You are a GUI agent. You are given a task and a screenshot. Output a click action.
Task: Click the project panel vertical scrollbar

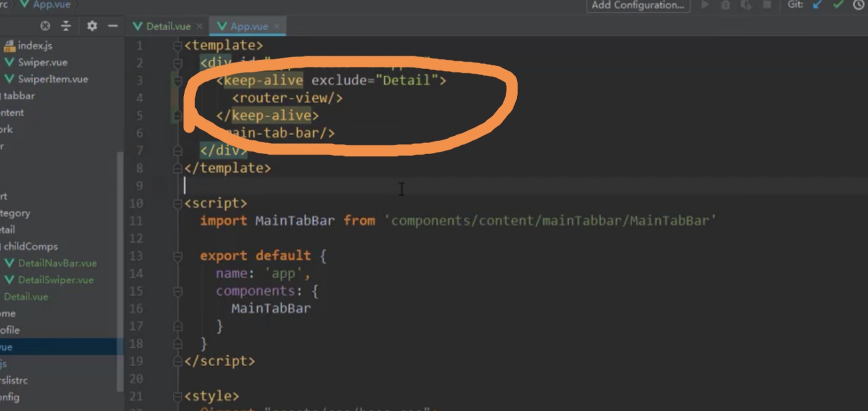coord(120,272)
